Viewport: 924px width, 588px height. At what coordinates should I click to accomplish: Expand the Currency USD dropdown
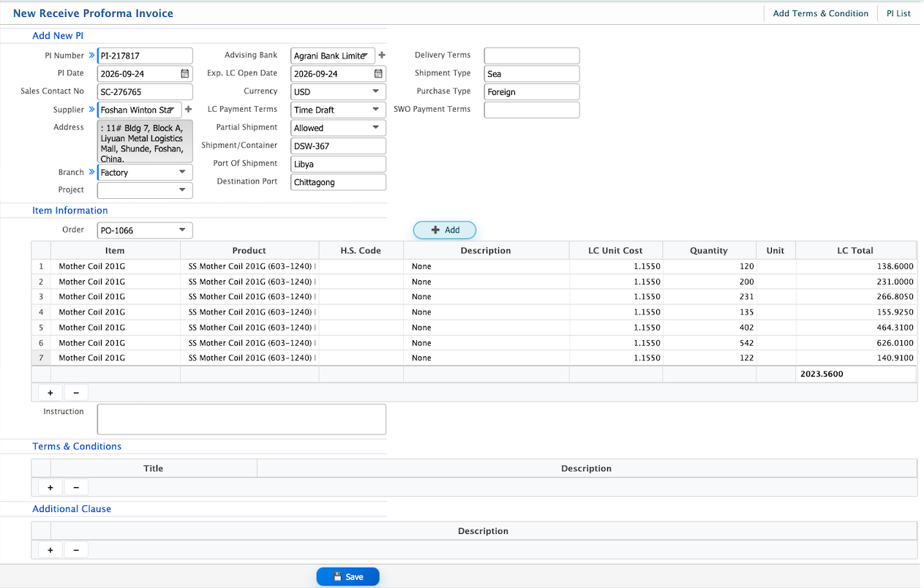[x=338, y=91]
